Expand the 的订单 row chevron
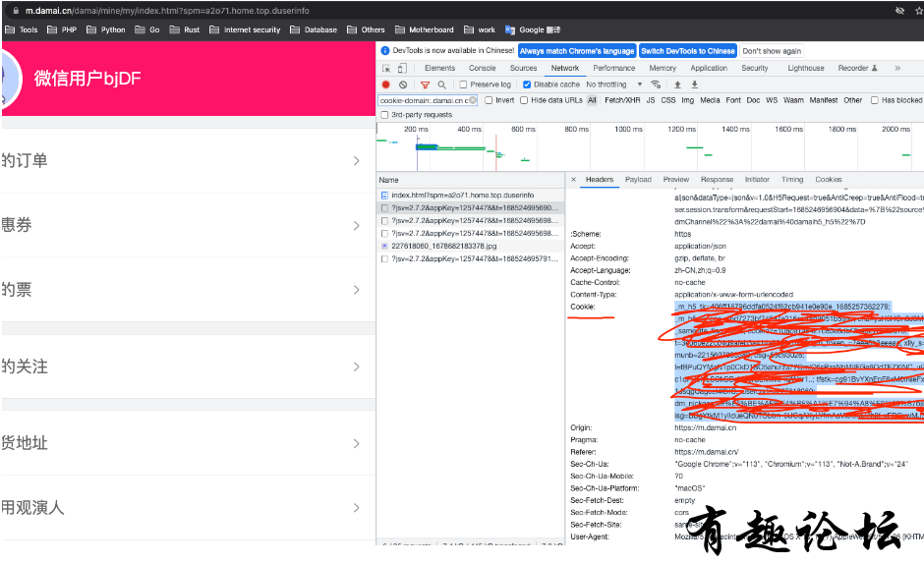 [x=356, y=161]
